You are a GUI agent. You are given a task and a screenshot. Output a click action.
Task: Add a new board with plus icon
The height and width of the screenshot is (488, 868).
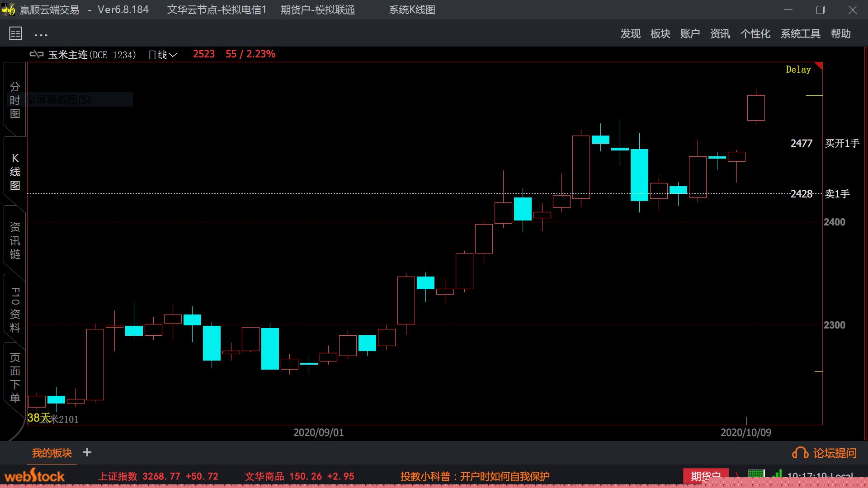coord(87,452)
